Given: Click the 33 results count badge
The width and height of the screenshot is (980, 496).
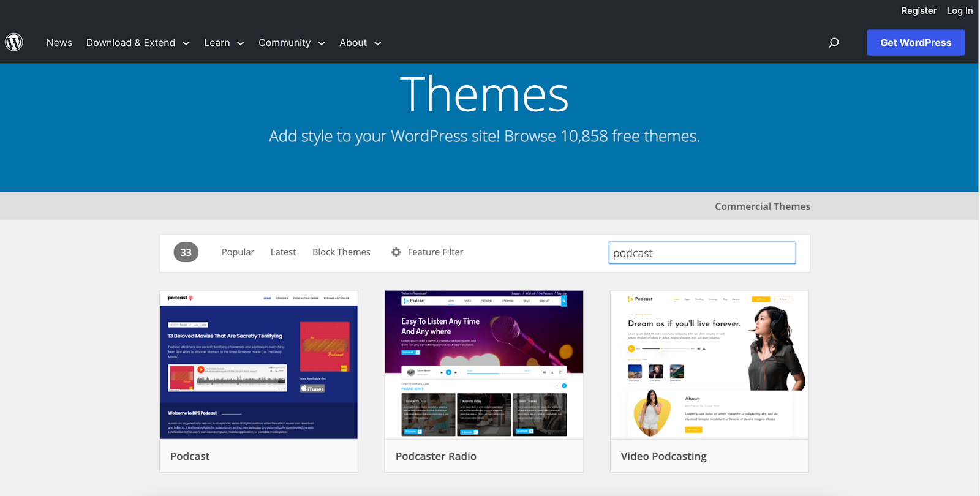Looking at the screenshot, I should tap(186, 252).
